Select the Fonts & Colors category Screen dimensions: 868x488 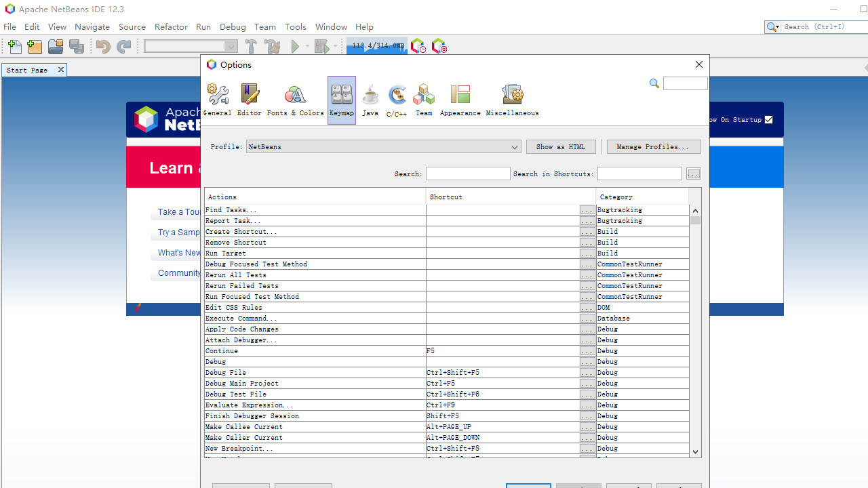coord(295,100)
